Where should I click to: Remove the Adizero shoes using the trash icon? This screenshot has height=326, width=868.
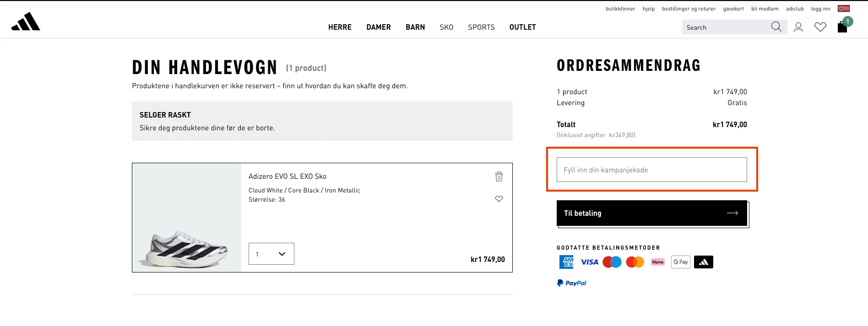click(499, 176)
